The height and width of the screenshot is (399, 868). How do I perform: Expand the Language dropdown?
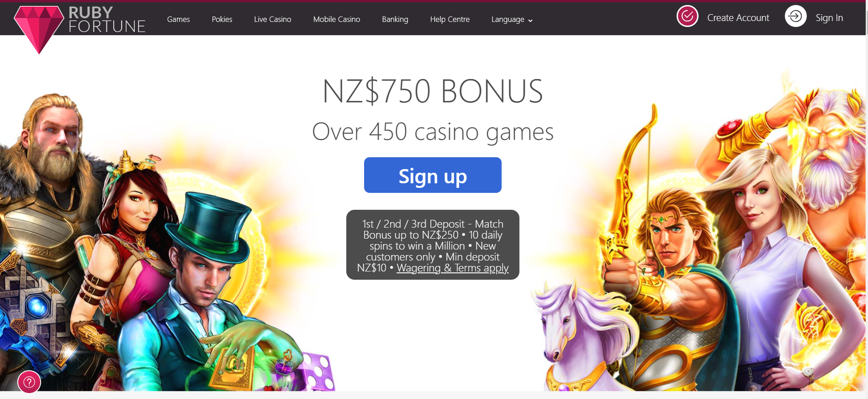pos(512,20)
